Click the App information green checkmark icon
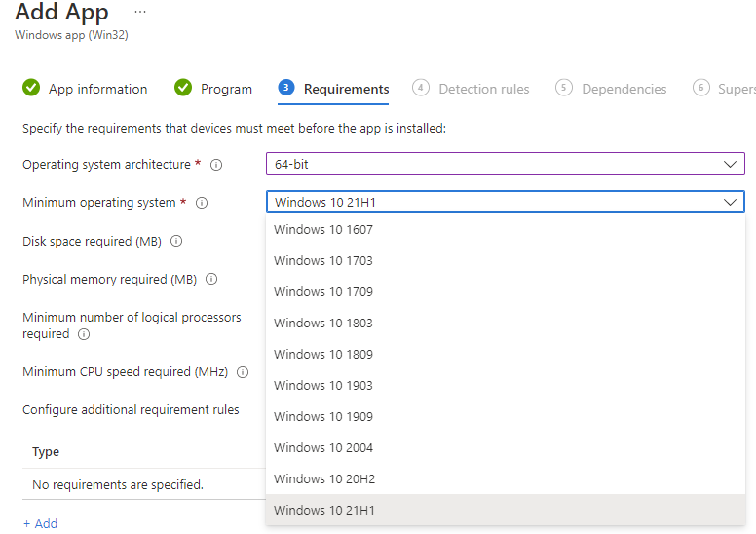This screenshot has height=534, width=756. 31,88
